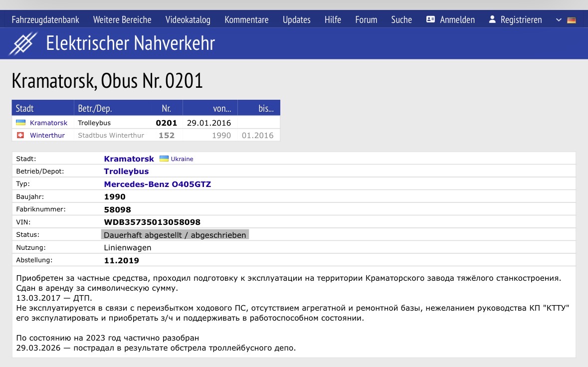
Task: Open Mercedes-Benz O405GTZ type link
Action: 158,184
